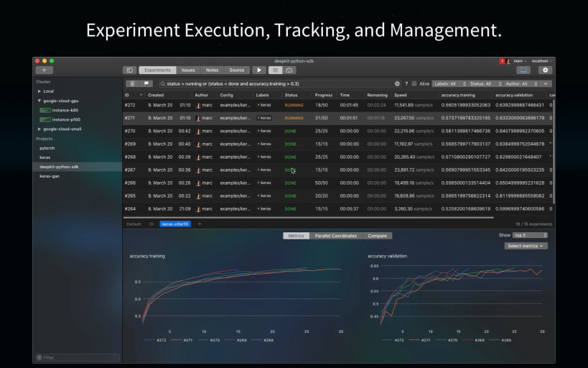588x368 pixels.
Task: Click the plus button to add a project
Action: click(x=45, y=70)
